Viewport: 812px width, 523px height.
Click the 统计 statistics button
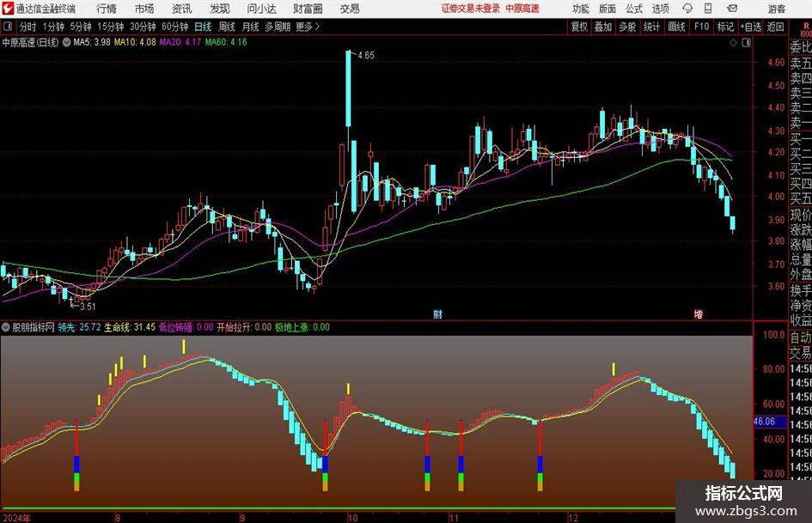pyautogui.click(x=651, y=27)
